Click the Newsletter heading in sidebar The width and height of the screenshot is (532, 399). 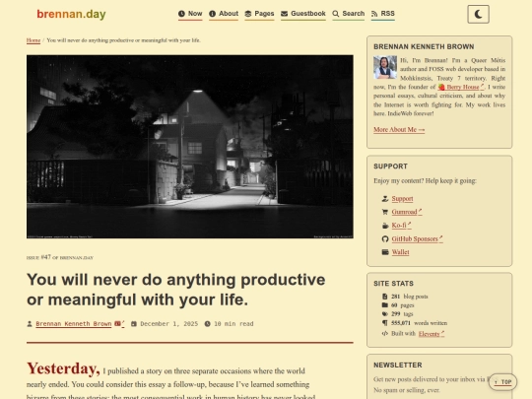398,366
